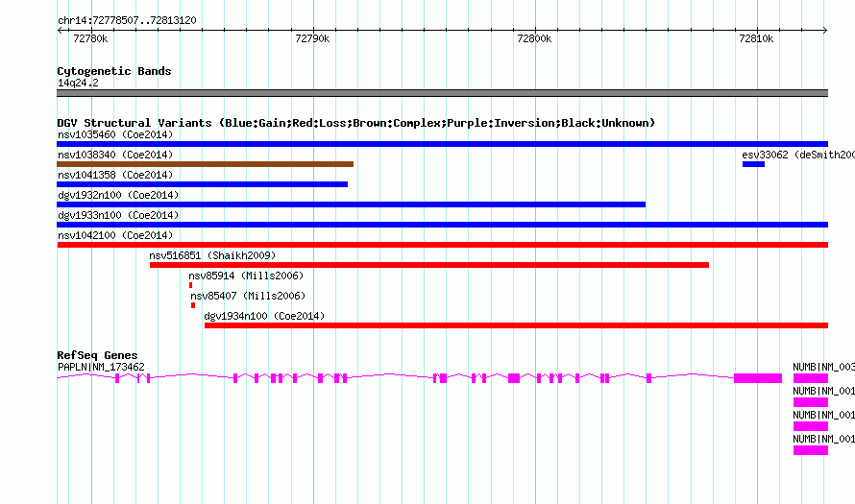Image resolution: width=855 pixels, height=504 pixels.
Task: Click the dgv1932n100 (Coe2014) label
Action: (118, 195)
